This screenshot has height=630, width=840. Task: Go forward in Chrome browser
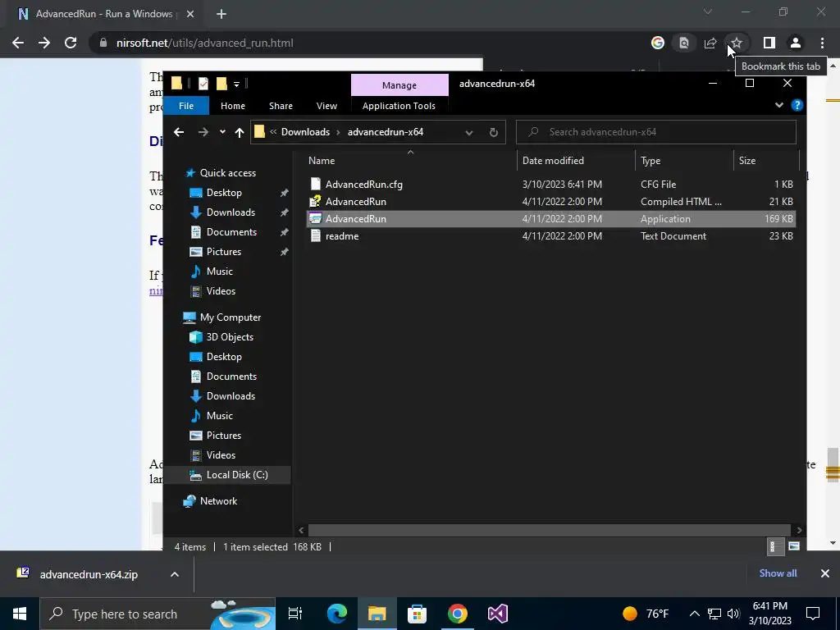coord(44,43)
